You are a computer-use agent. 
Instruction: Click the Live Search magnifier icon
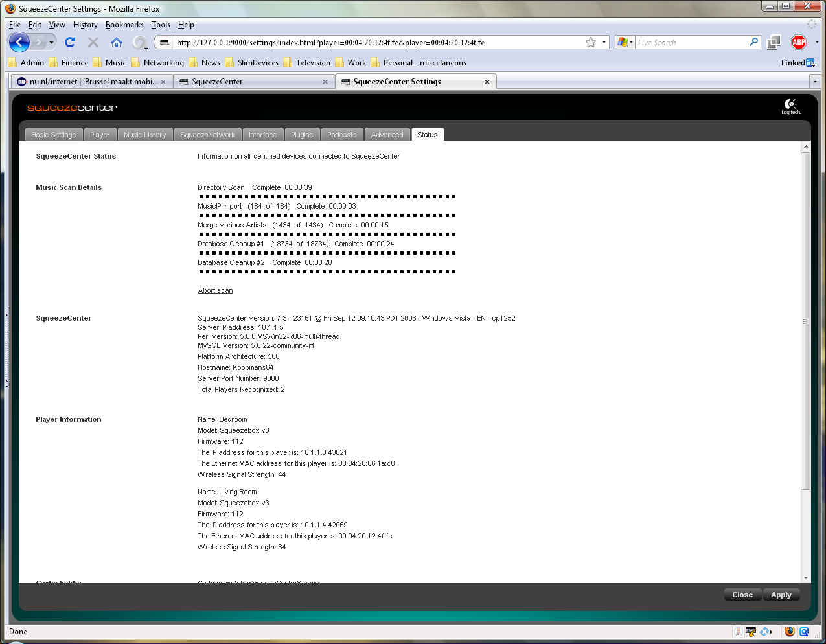tap(753, 42)
